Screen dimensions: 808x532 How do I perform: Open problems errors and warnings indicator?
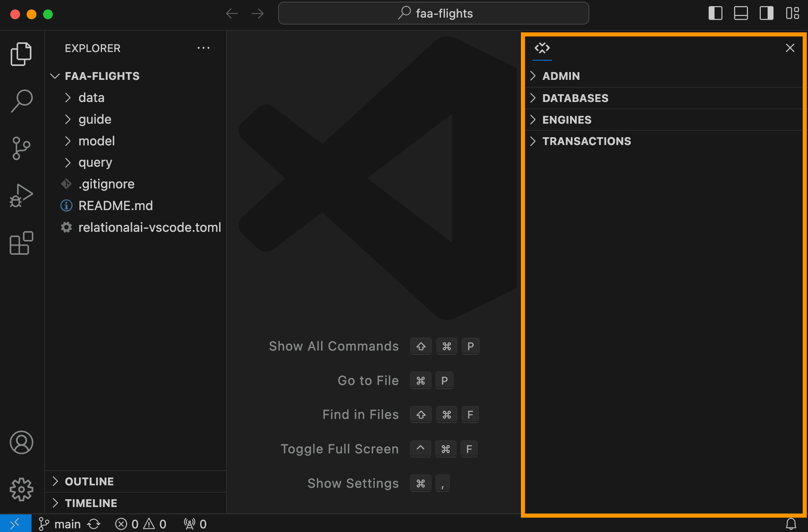click(x=140, y=524)
